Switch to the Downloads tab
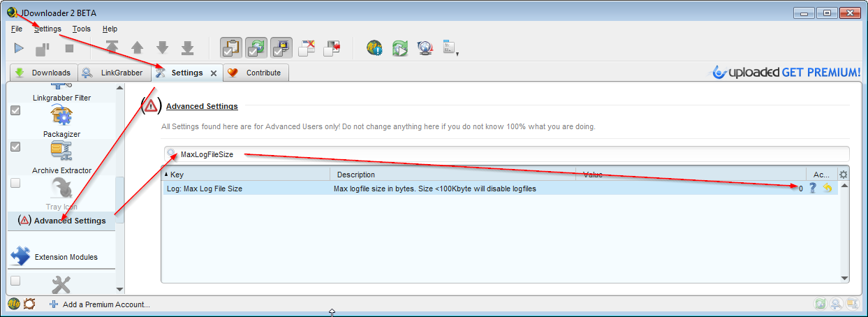Viewport: 868px width, 317px height. tap(43, 73)
